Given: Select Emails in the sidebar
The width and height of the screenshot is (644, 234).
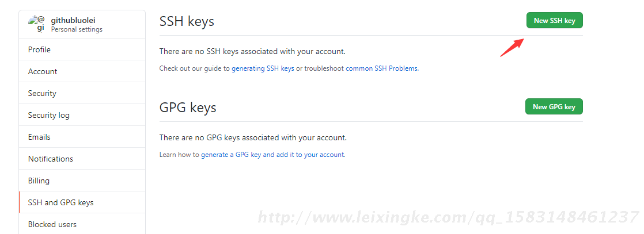Looking at the screenshot, I should (x=39, y=137).
